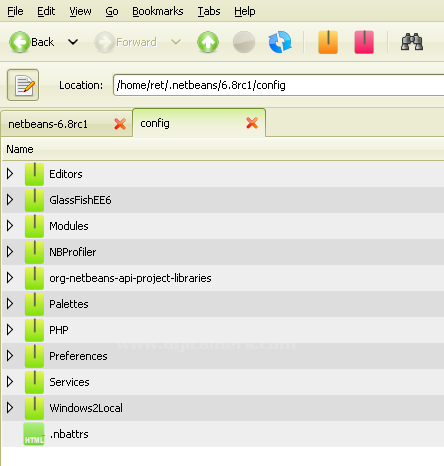Open the orange Home folder icon
This screenshot has height=466, width=444.
pos(328,42)
